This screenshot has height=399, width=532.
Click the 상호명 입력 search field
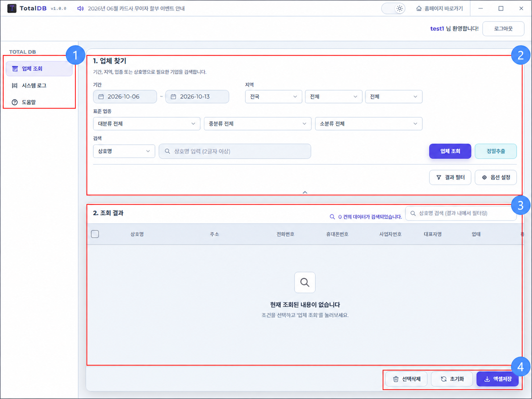point(235,151)
